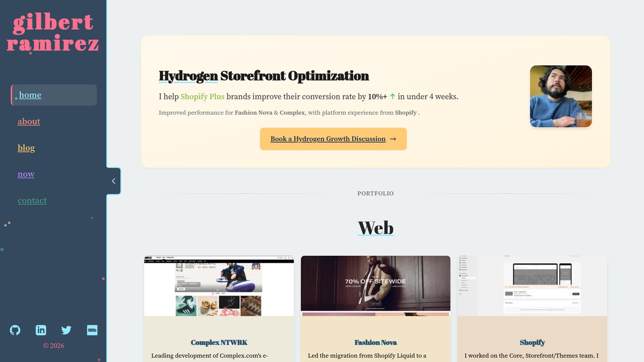Open the GitHub profile icon
Viewport: 644px width, 362px height.
15,330
